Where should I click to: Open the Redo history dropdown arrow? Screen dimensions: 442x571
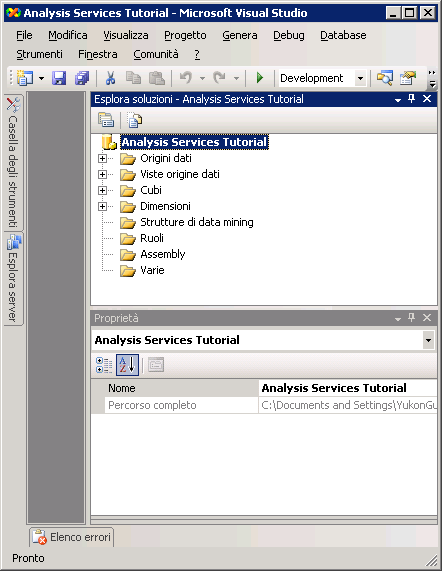click(x=236, y=78)
